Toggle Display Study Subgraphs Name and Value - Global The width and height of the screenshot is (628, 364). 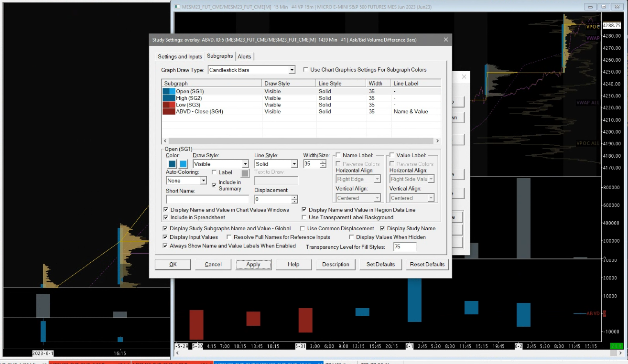coord(165,228)
